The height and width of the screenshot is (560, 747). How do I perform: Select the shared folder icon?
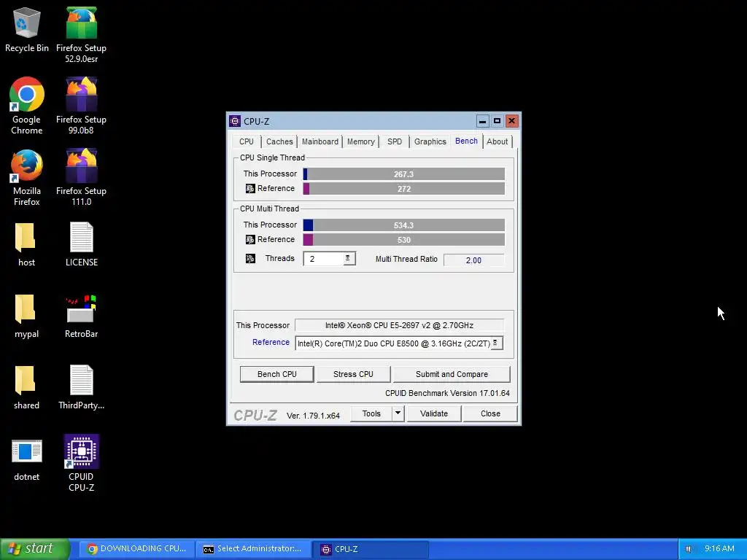pos(26,387)
